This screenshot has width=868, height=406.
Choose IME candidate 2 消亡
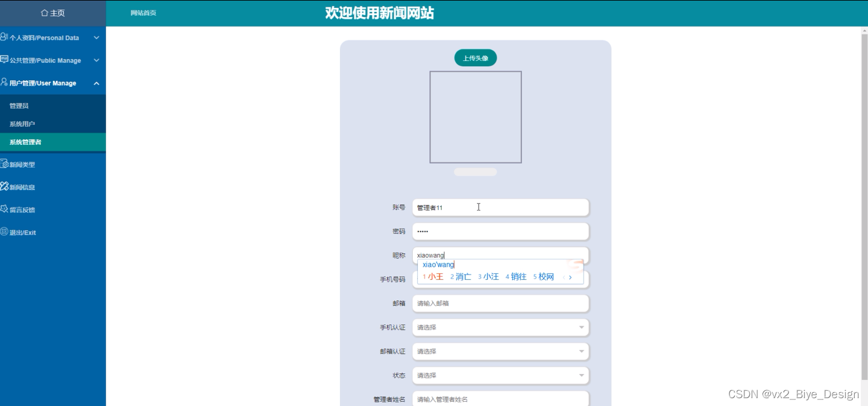(x=461, y=277)
